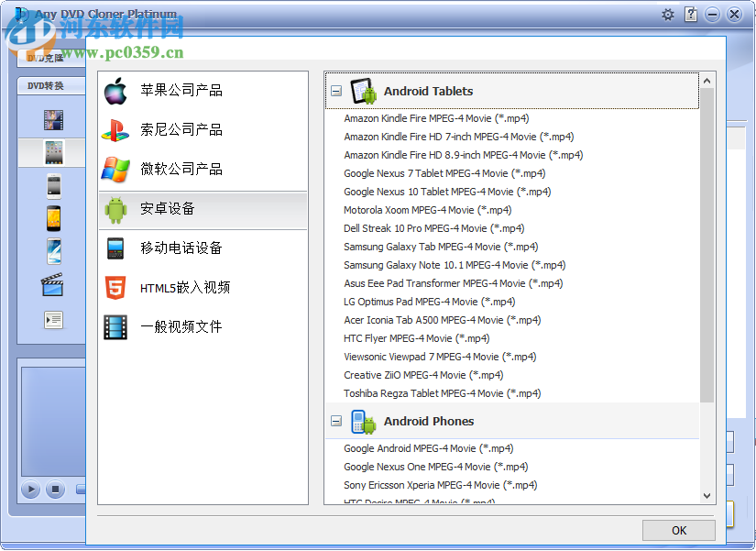Open help using the ? button
This screenshot has height=551, width=756.
pos(690,15)
